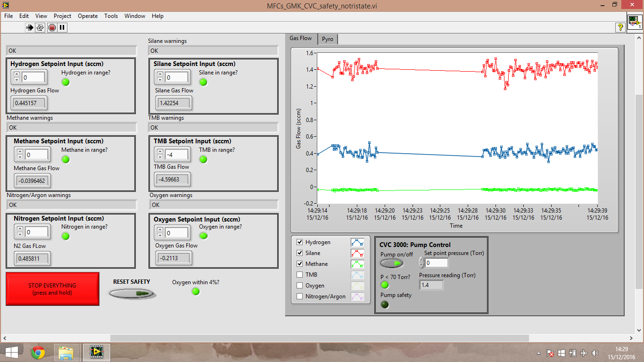The image size is (644, 362).
Task: Click the Hydrogen plot style swatch in legend
Action: (x=358, y=242)
